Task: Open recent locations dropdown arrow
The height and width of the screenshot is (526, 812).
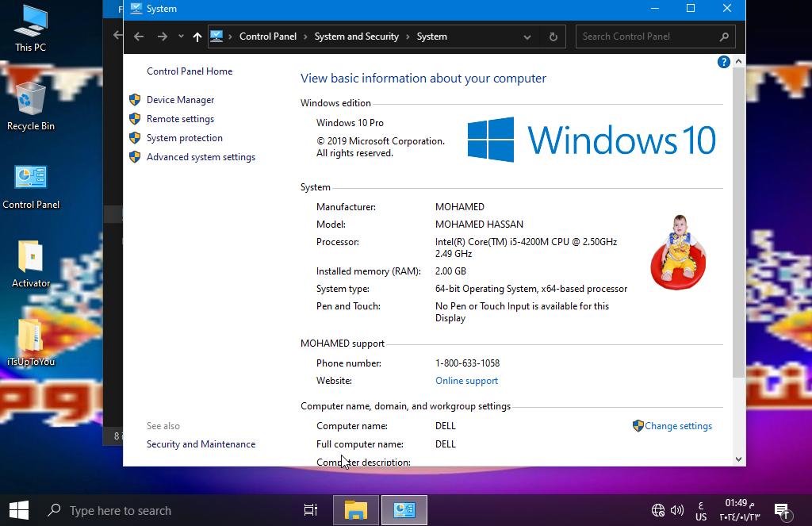Action: [x=181, y=36]
